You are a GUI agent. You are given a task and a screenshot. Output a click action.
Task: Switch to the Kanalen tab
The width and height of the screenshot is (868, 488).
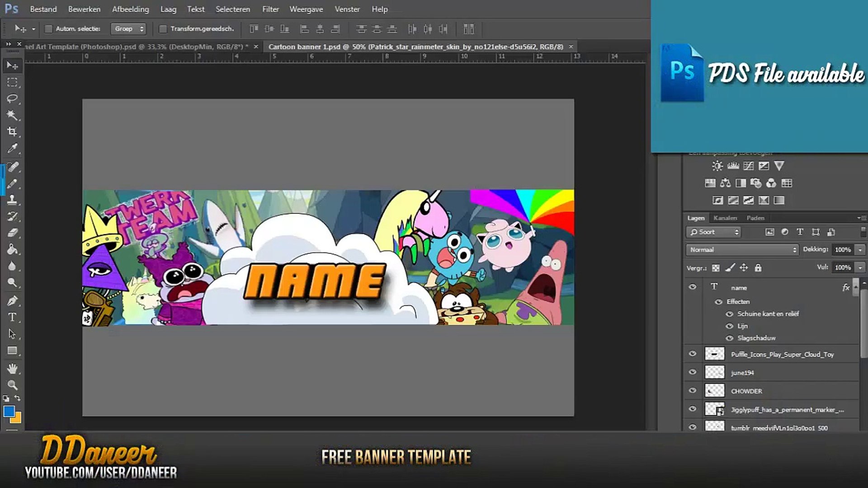(725, 218)
